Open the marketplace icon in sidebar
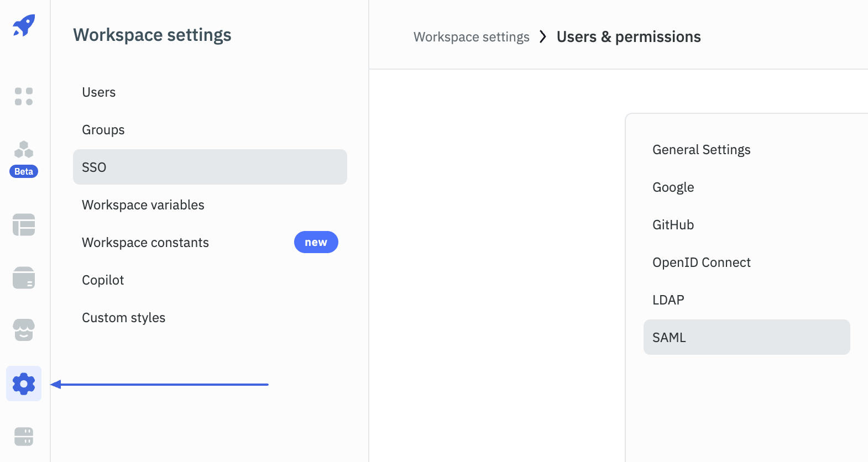Image resolution: width=868 pixels, height=462 pixels. [x=24, y=330]
